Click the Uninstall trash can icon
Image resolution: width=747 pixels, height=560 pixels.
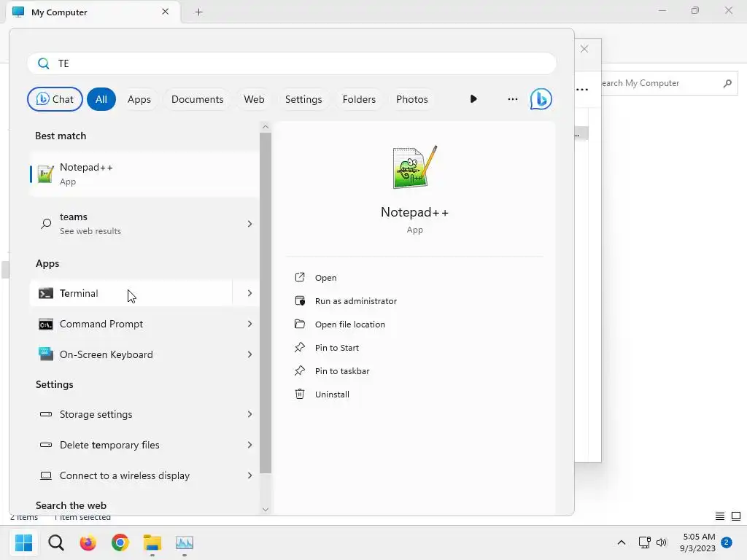coord(300,394)
